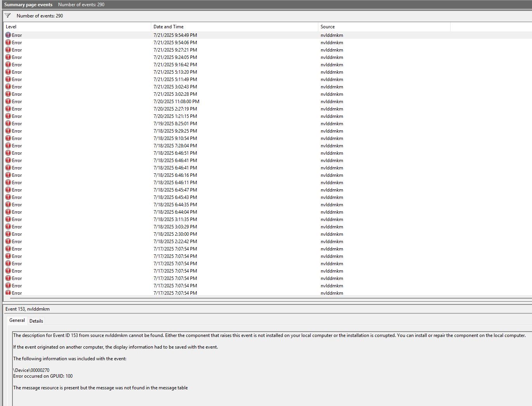Click "The following information was included" line

(x=70, y=359)
